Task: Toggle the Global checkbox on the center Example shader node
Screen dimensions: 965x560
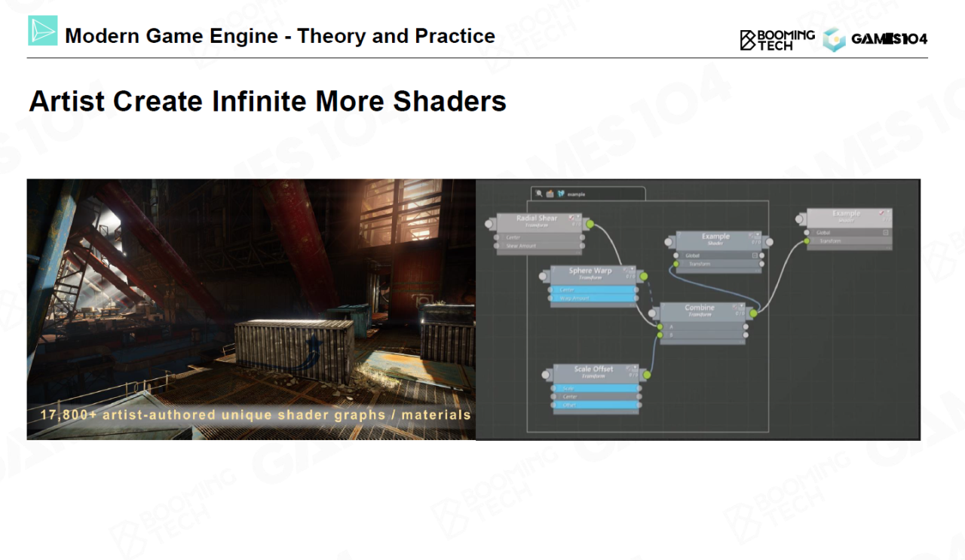Action: (755, 256)
